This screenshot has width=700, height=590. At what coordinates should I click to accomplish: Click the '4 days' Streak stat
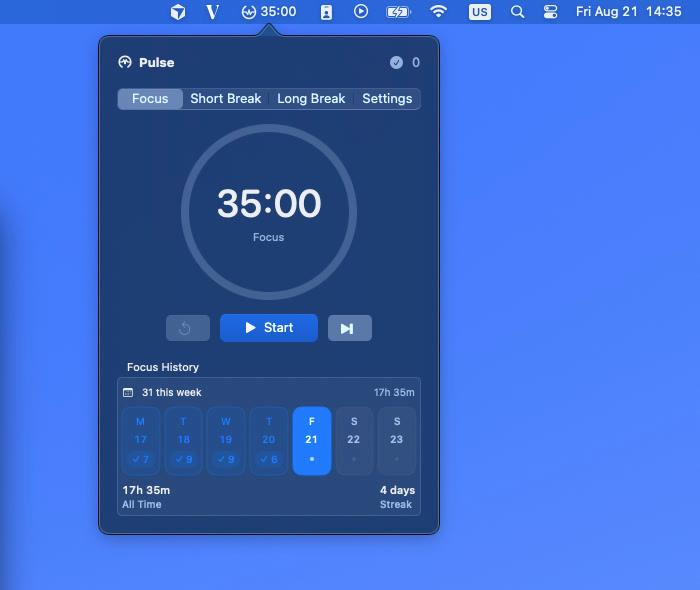tap(397, 497)
